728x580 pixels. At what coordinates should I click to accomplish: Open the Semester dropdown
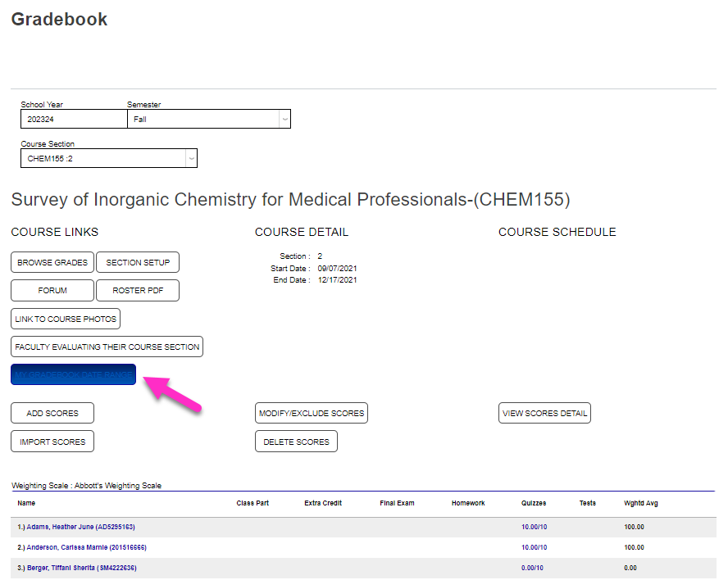coord(209,118)
